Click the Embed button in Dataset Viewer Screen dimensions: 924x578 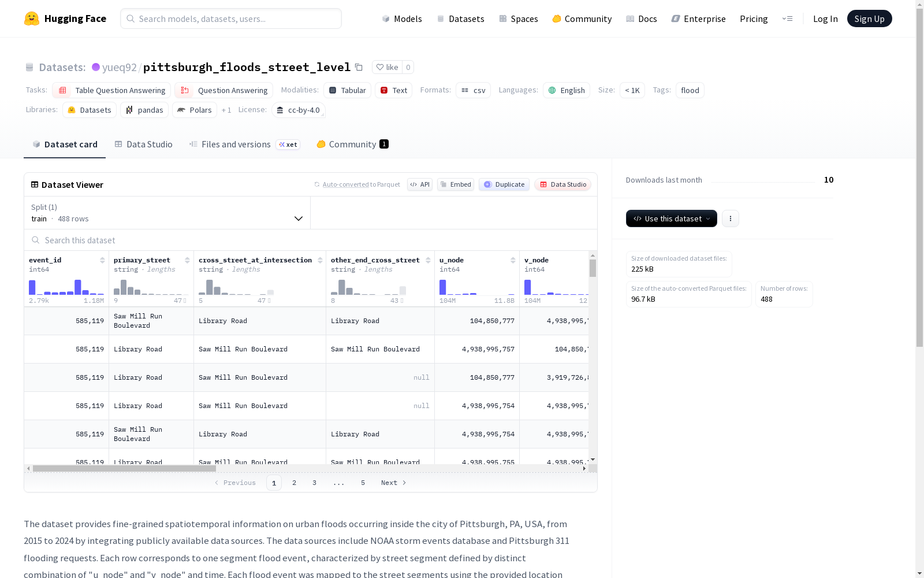pyautogui.click(x=456, y=184)
